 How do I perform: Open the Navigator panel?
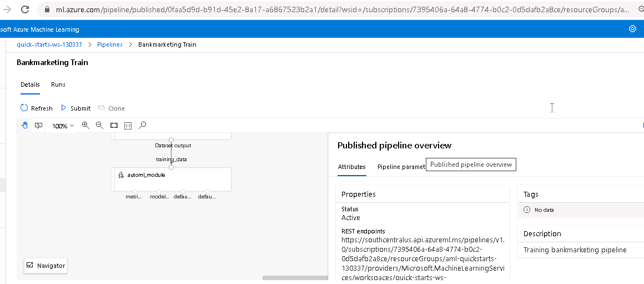click(x=45, y=266)
